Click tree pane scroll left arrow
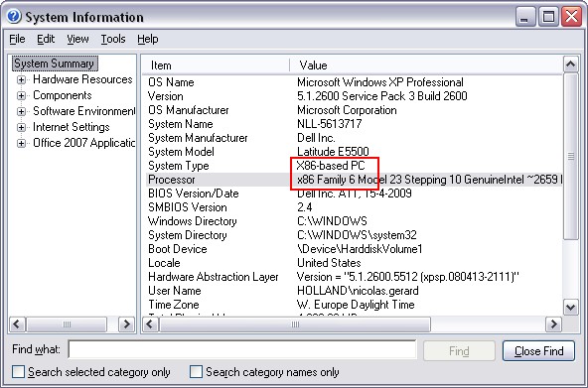This screenshot has width=588, height=388. click(x=17, y=324)
